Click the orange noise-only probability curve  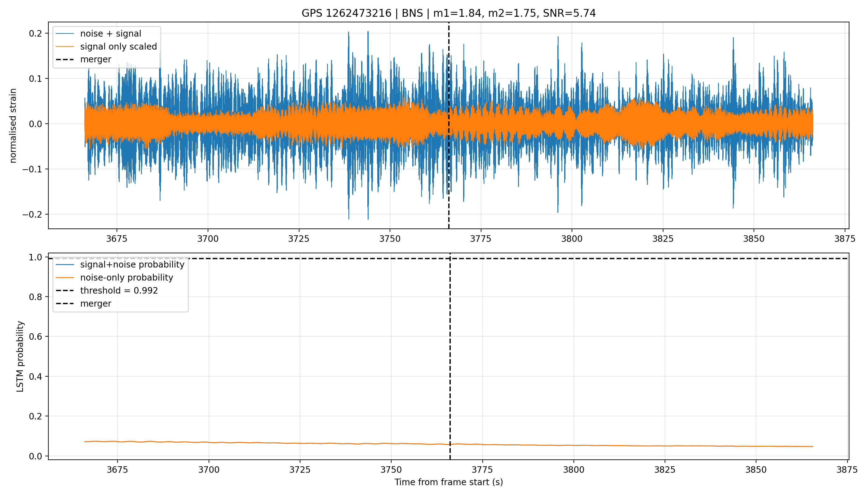point(341,444)
